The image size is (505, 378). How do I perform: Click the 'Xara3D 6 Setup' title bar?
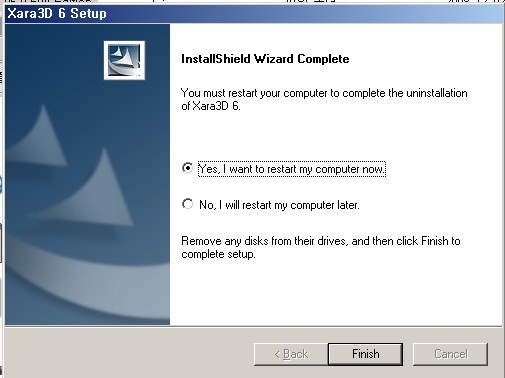coord(253,14)
